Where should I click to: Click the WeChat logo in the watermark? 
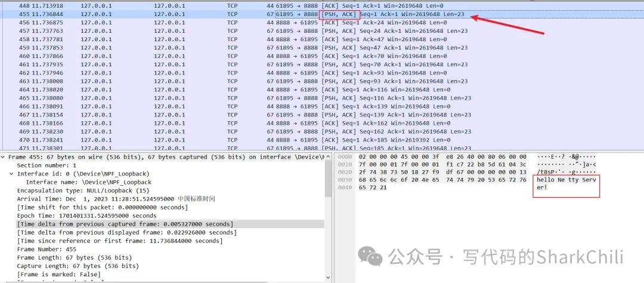(x=370, y=257)
